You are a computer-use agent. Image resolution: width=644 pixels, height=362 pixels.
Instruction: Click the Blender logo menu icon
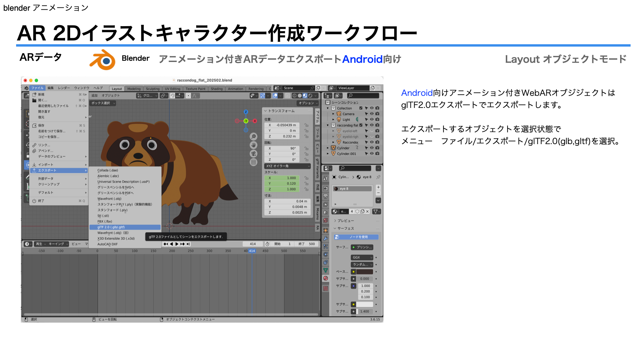(x=26, y=88)
